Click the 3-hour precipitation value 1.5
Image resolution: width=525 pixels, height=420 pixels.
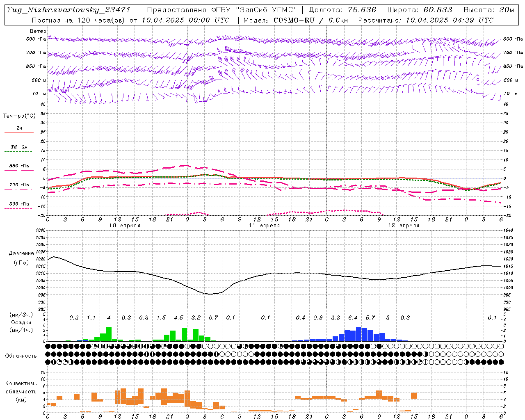click(x=161, y=318)
